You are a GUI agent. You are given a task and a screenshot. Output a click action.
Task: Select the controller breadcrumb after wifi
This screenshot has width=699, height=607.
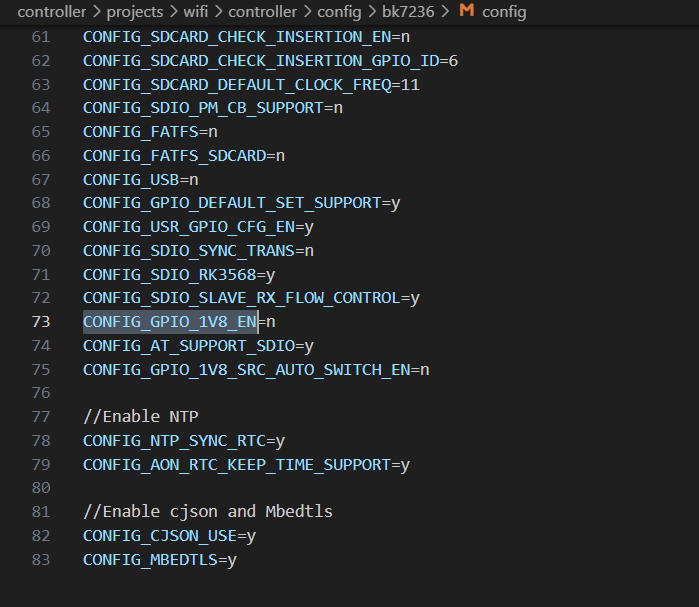tap(262, 12)
